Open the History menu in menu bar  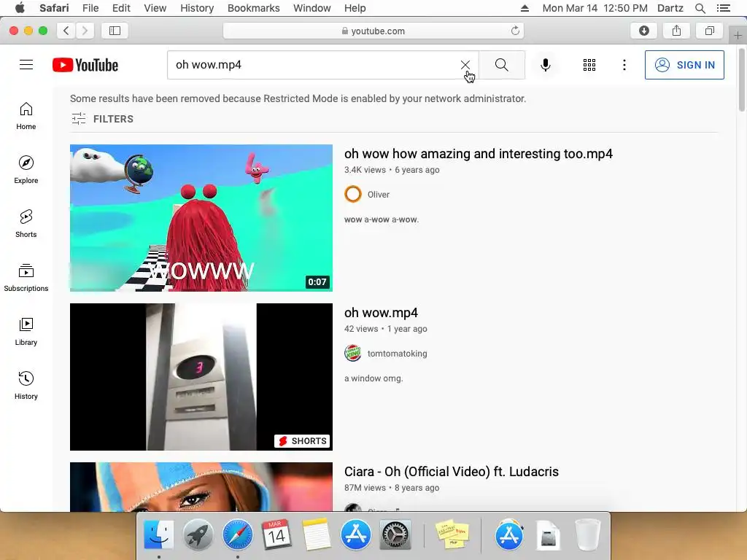tap(197, 8)
